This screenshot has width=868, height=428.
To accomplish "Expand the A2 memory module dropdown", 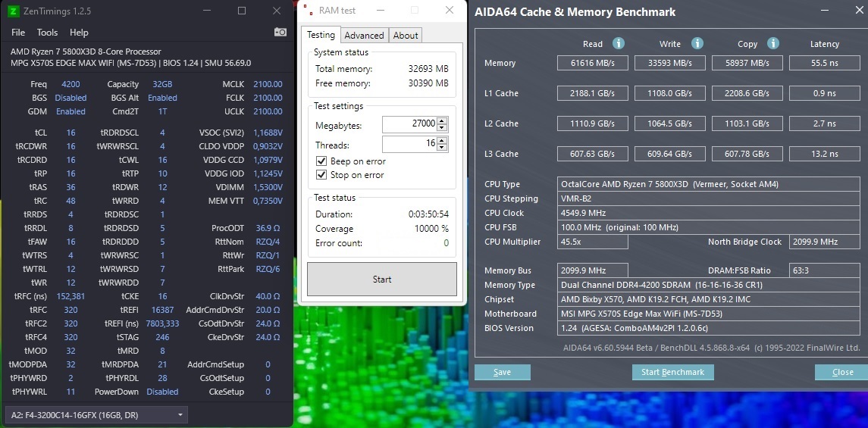I will coord(96,414).
